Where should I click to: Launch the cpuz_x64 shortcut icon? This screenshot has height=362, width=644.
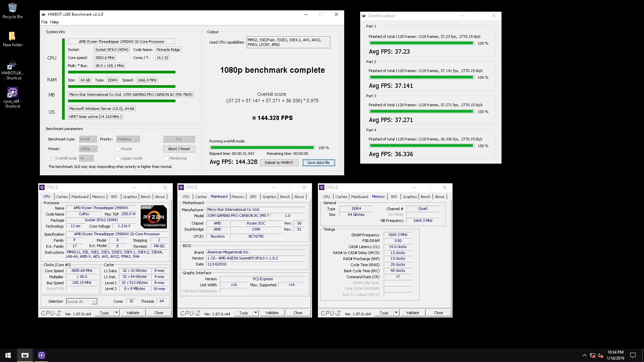pos(12,98)
